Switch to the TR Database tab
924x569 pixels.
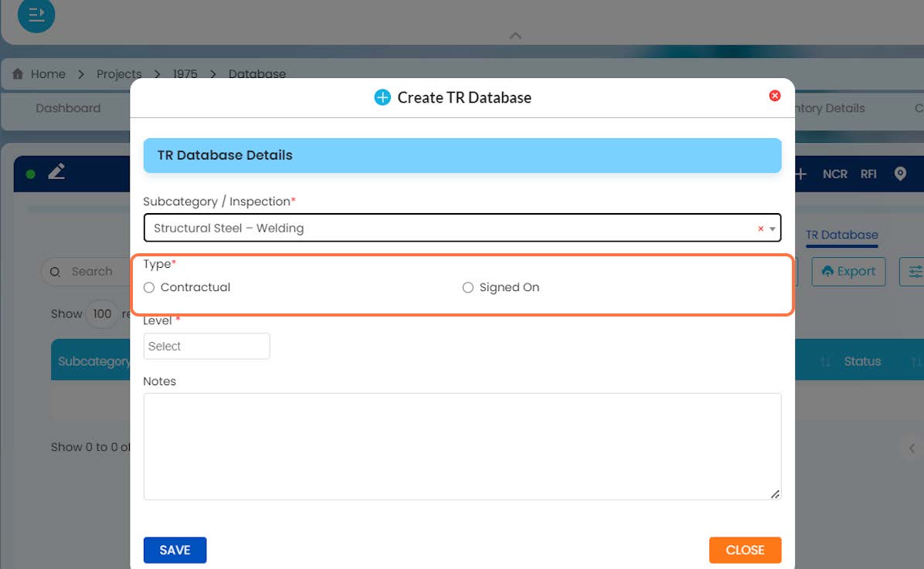(841, 235)
